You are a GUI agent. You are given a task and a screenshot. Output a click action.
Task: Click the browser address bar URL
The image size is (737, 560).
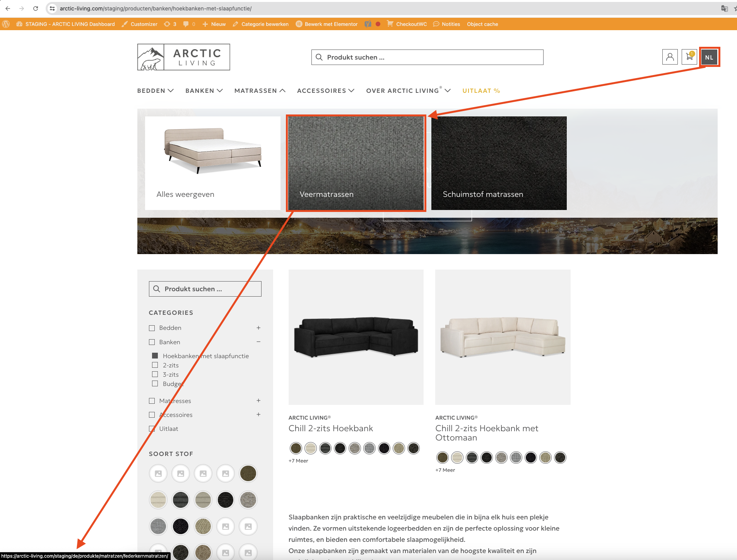click(x=156, y=8)
